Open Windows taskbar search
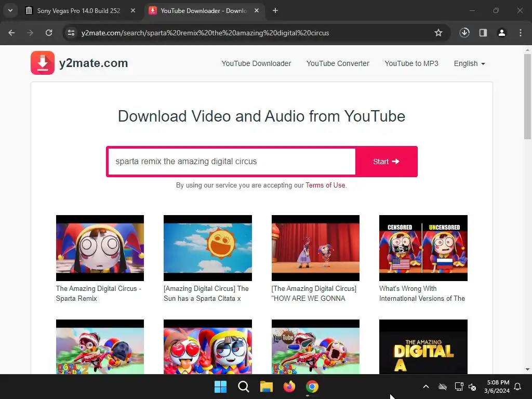532x399 pixels. pos(243,387)
